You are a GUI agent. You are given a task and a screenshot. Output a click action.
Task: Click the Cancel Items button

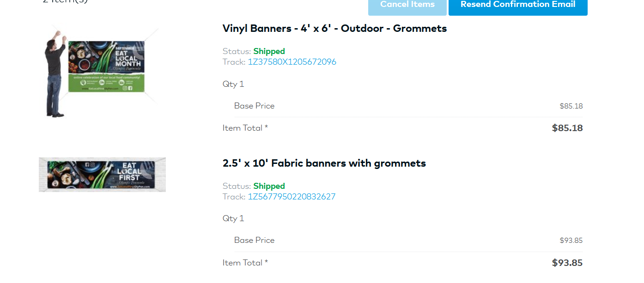coord(407,6)
